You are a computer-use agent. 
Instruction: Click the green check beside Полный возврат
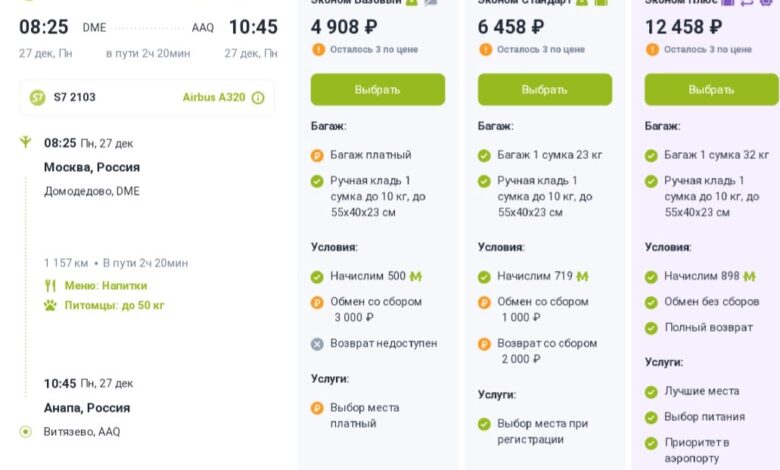pos(651,327)
